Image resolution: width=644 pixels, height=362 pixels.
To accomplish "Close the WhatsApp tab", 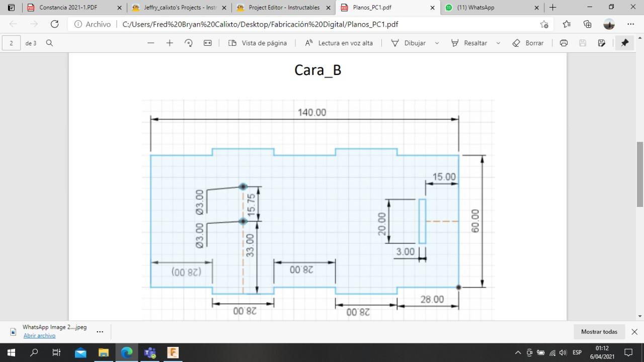I will (537, 8).
